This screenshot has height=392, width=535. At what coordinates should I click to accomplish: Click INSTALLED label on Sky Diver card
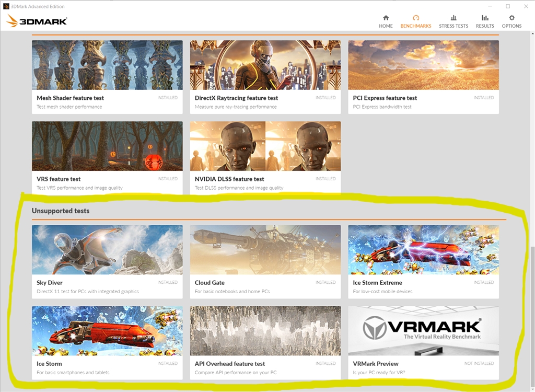tap(168, 282)
